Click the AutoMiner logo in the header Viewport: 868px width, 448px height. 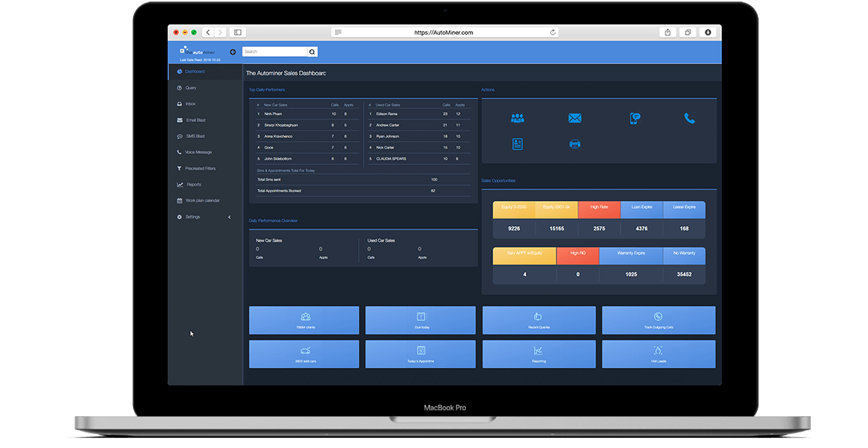tap(197, 51)
